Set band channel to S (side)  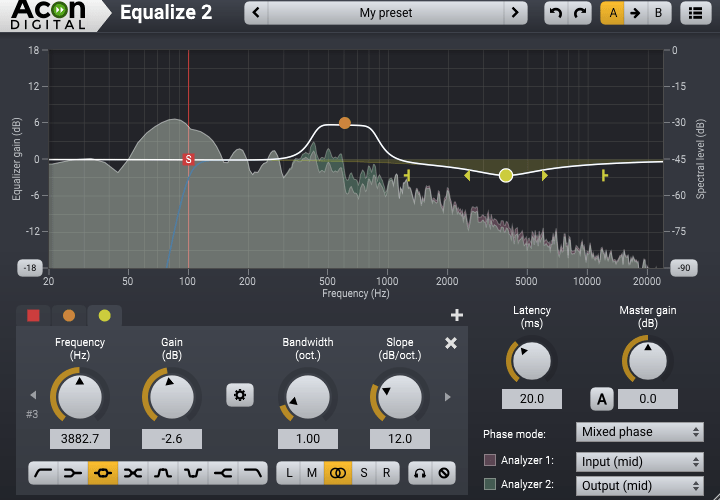(x=364, y=473)
